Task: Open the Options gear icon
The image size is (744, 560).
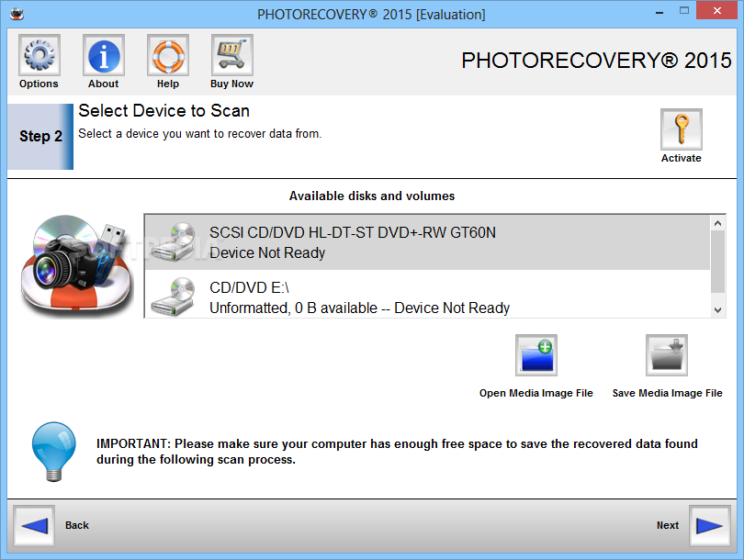Action: [39, 55]
